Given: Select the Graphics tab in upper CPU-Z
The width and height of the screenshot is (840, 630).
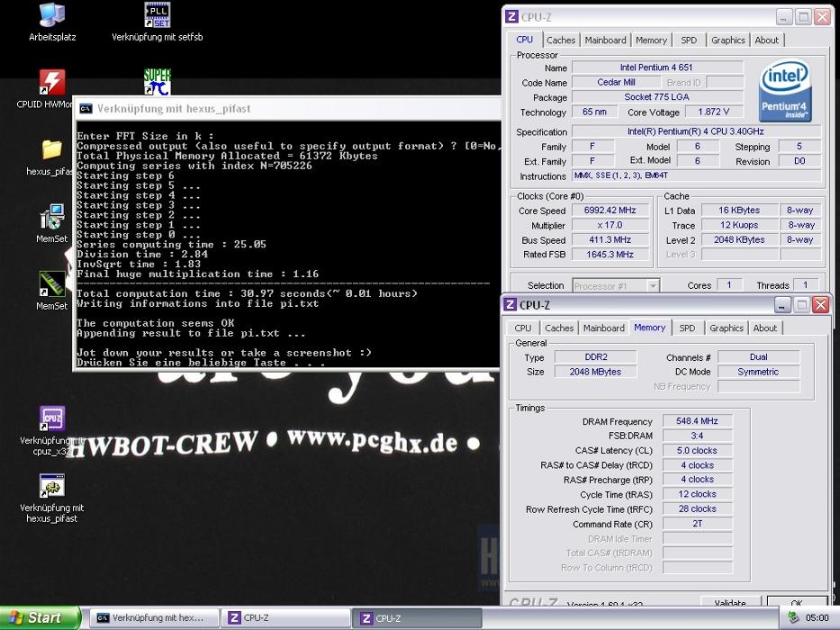Looking at the screenshot, I should click(728, 40).
